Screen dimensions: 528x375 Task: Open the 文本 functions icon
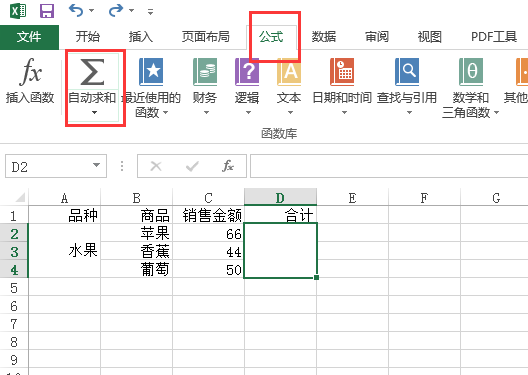pyautogui.click(x=289, y=72)
